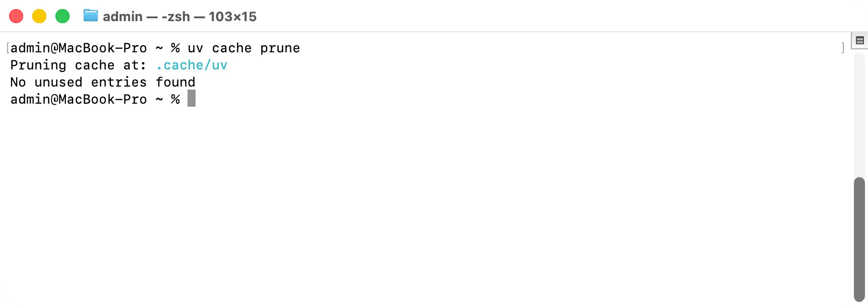
Task: Click the left bracket mark on first command line
Action: coord(8,48)
